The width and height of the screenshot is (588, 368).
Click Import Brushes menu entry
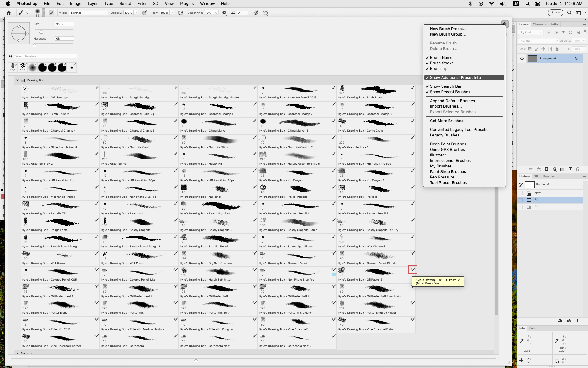point(447,106)
